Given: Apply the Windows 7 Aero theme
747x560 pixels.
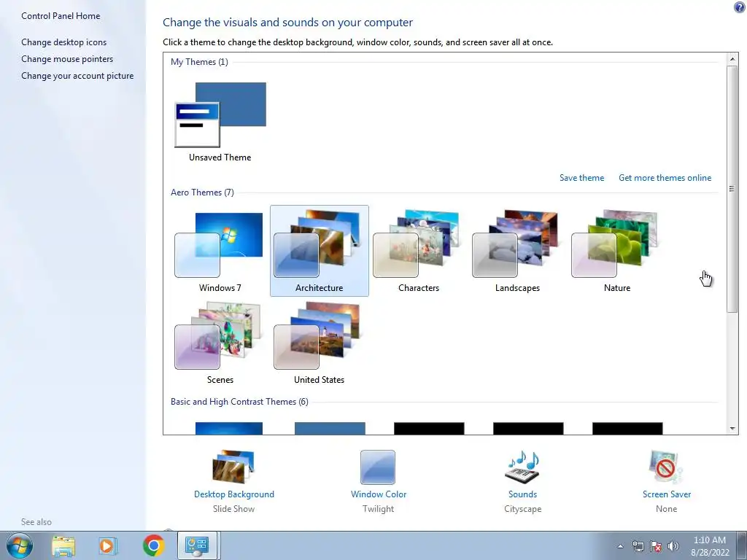Looking at the screenshot, I should pos(220,251).
